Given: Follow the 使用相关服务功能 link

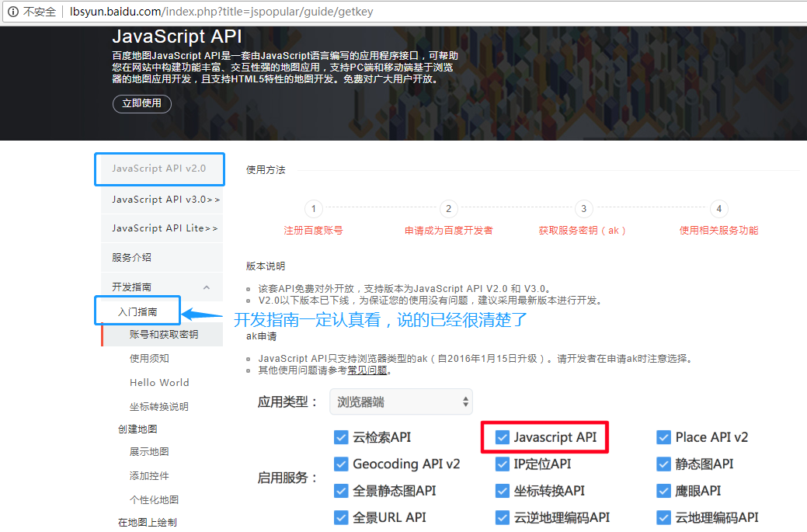Looking at the screenshot, I should 719,231.
